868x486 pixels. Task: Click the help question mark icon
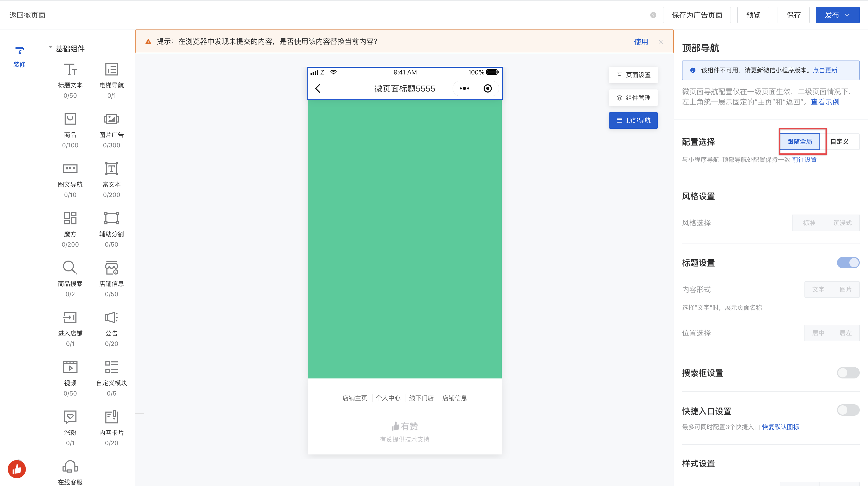point(653,15)
